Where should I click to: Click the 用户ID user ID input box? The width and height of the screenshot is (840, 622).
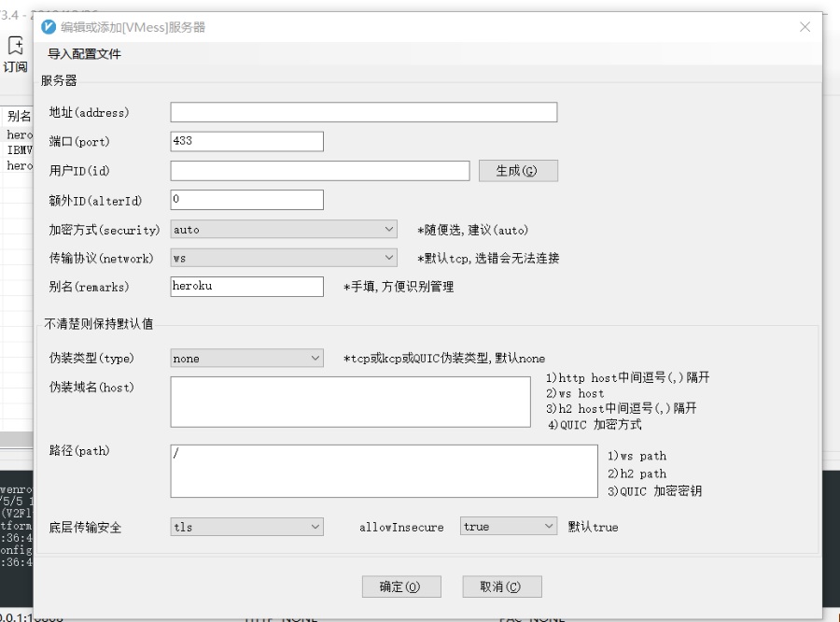[319, 170]
